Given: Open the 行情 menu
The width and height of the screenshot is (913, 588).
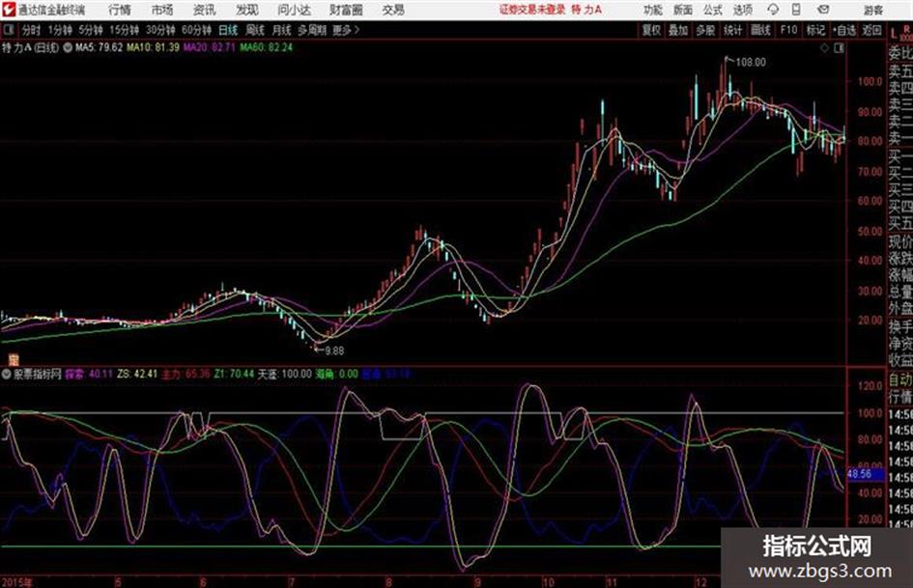Looking at the screenshot, I should tap(120, 10).
